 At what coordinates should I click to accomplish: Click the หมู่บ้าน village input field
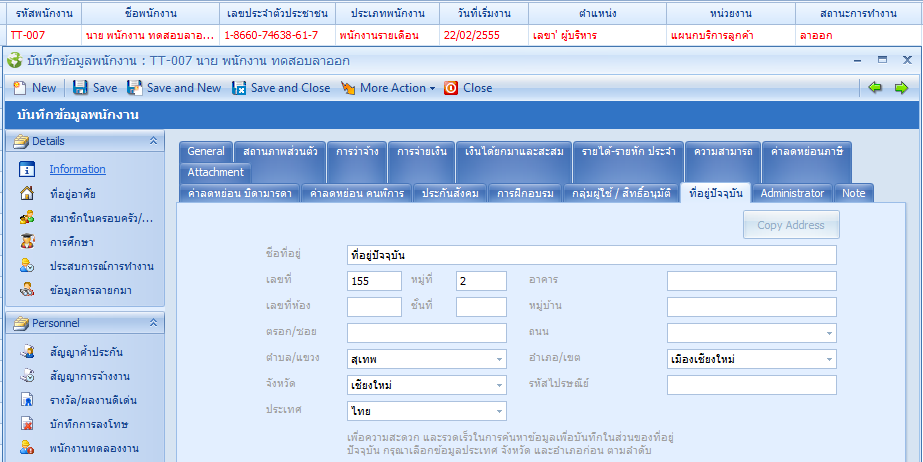coord(752,307)
